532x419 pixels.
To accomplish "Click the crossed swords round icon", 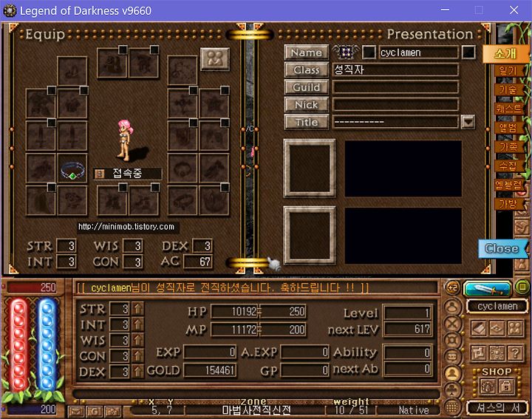I will pos(452,324).
